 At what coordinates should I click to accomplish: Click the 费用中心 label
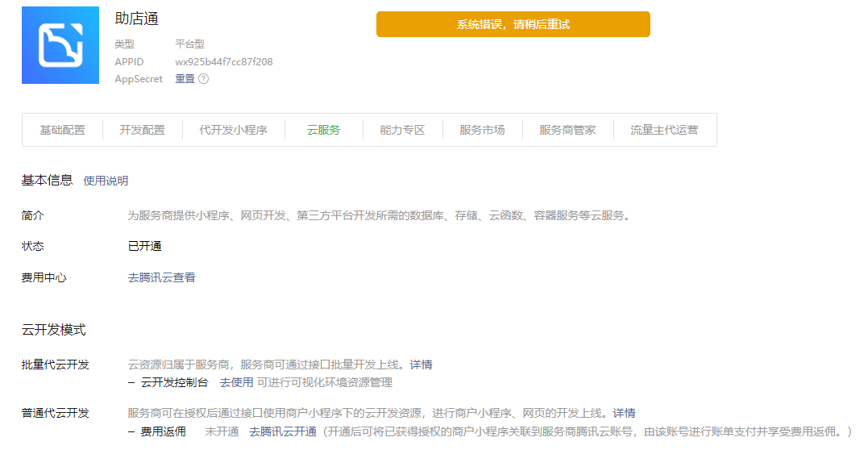(44, 277)
